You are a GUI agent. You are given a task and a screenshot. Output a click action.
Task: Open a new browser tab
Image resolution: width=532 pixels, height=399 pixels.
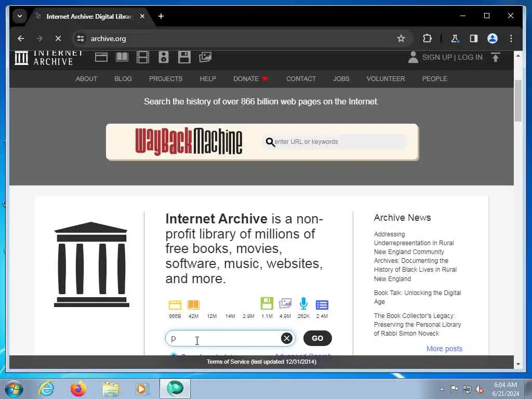coord(161,16)
